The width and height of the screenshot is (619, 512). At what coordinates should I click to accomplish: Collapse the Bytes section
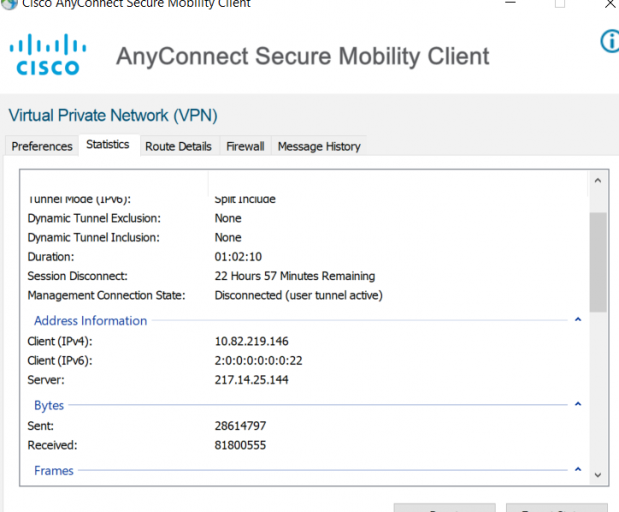578,404
